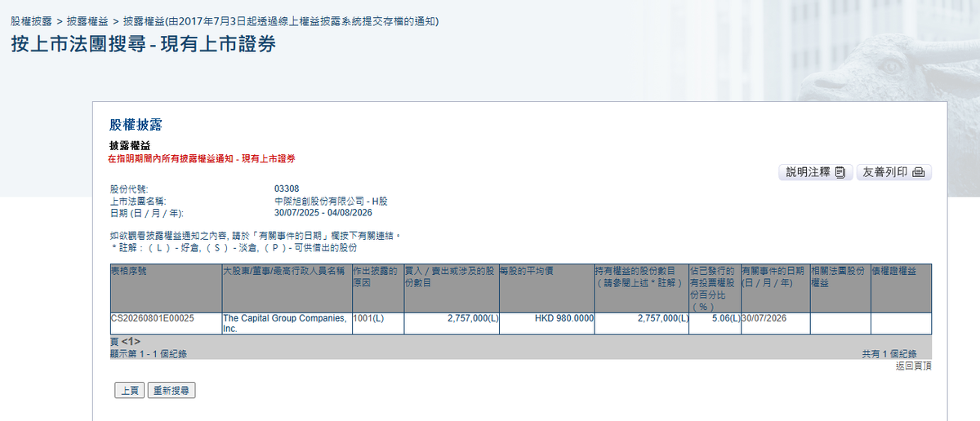The height and width of the screenshot is (421, 980).
Task: Click the 上頁 button
Action: 130,391
